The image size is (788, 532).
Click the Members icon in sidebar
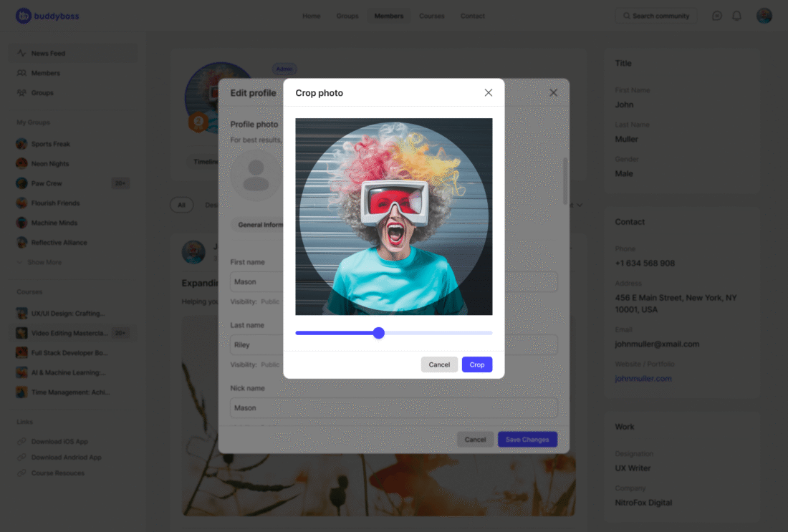(22, 73)
